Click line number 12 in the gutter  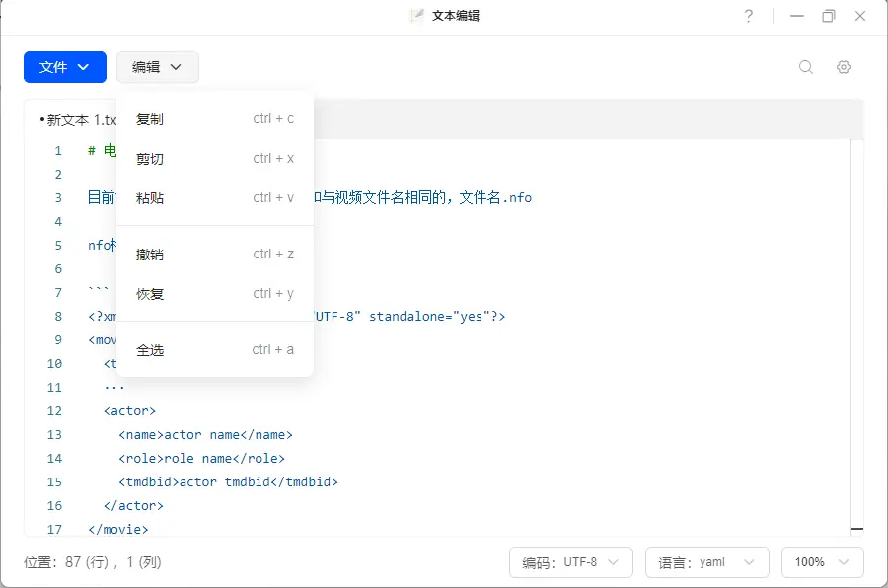tap(54, 411)
